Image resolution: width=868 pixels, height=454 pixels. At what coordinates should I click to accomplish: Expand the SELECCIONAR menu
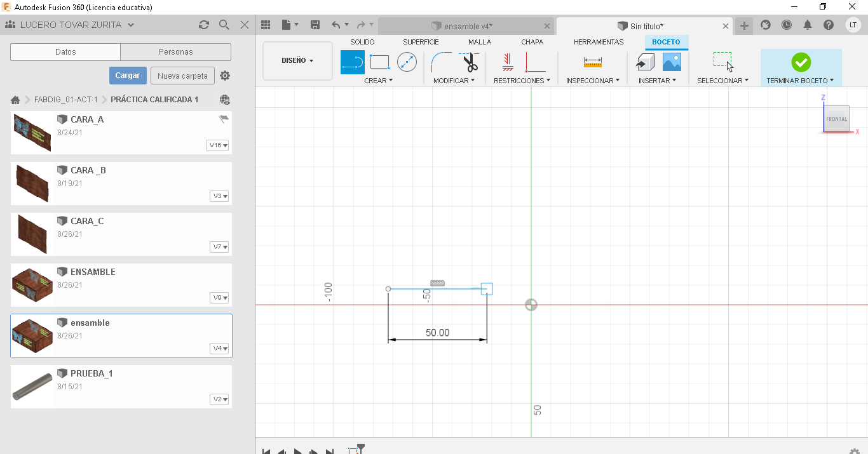[723, 81]
